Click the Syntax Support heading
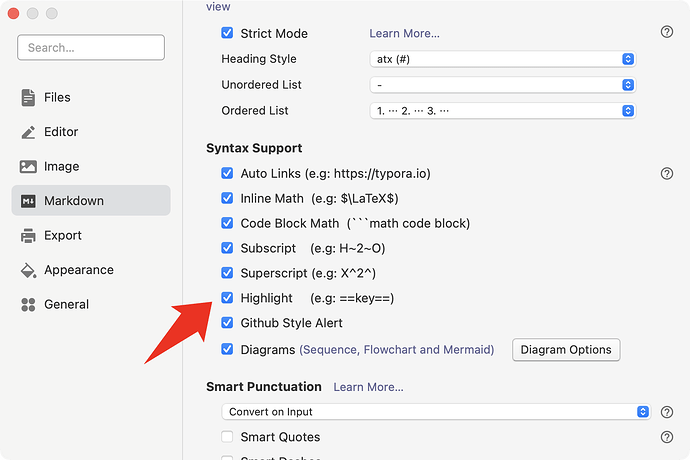The width and height of the screenshot is (690, 460). coord(254,148)
